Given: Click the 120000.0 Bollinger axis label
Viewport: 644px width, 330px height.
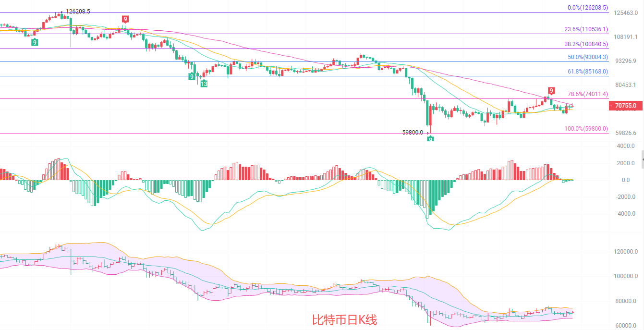Looking at the screenshot, I should pos(627,252).
